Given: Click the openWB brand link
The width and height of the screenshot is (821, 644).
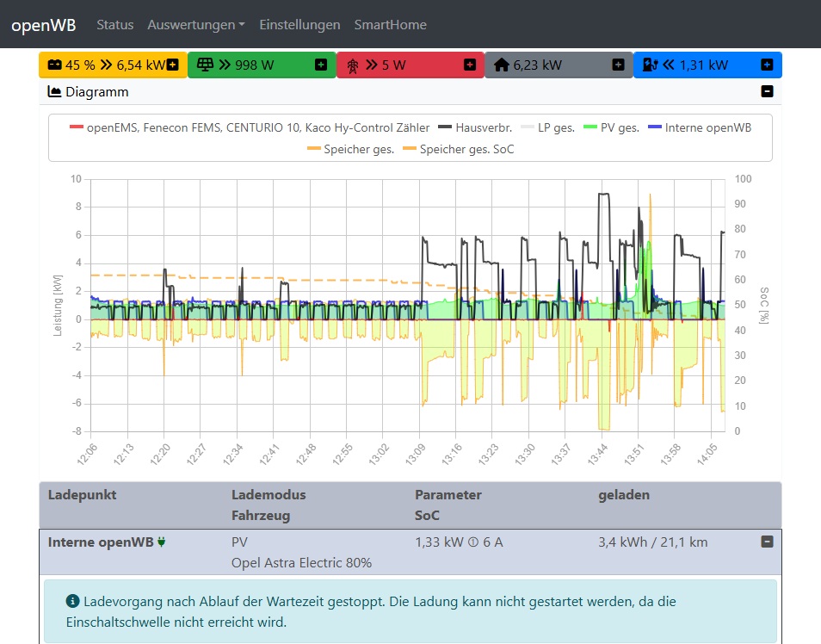Looking at the screenshot, I should [x=43, y=25].
